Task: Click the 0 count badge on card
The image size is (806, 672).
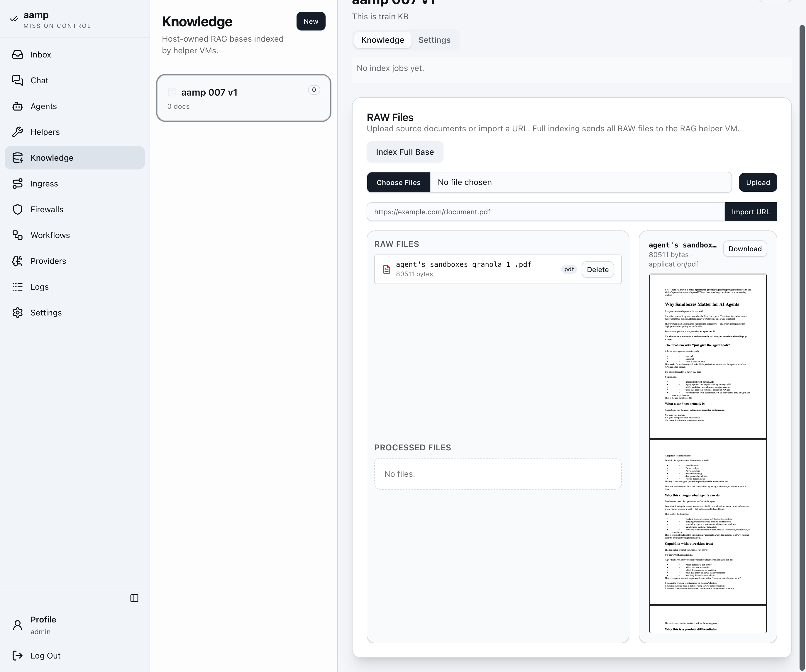Action: coord(314,90)
